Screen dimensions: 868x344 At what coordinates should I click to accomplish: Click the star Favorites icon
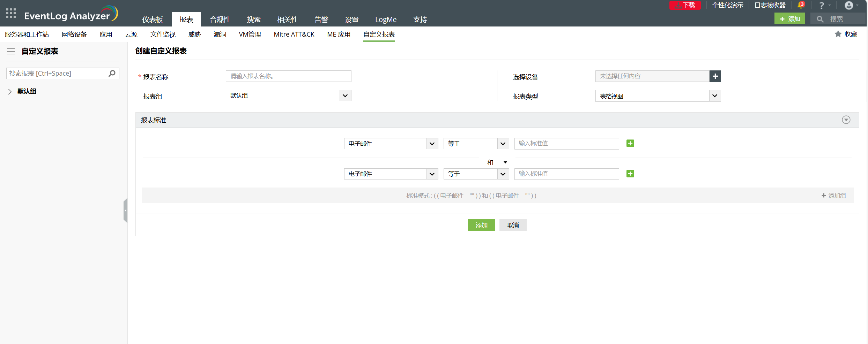click(838, 34)
